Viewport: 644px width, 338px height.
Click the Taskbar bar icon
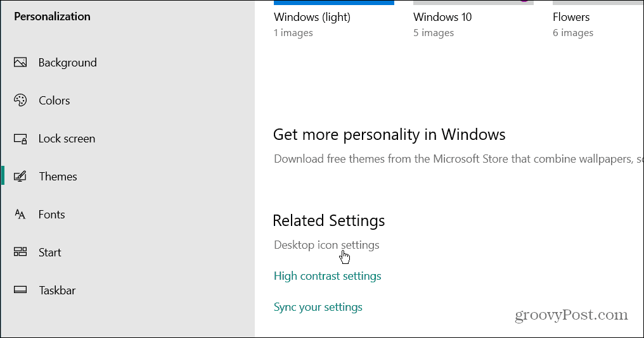pyautogui.click(x=20, y=291)
